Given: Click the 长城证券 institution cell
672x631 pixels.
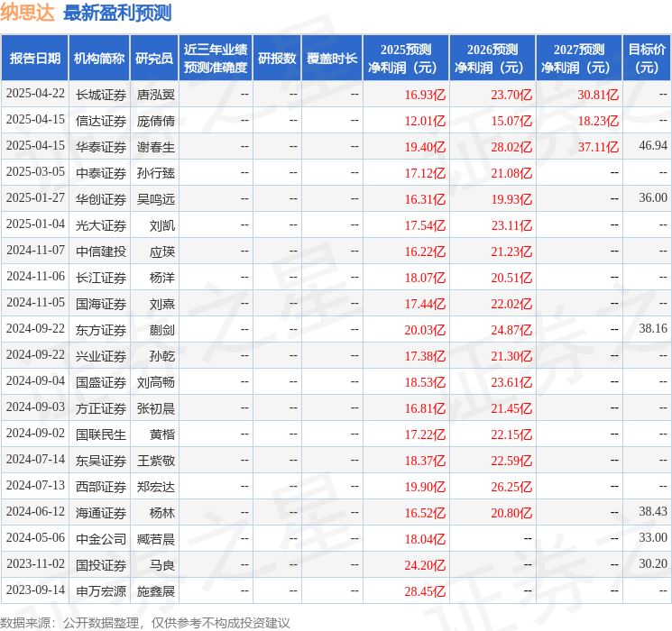Looking at the screenshot, I should coord(101,95).
